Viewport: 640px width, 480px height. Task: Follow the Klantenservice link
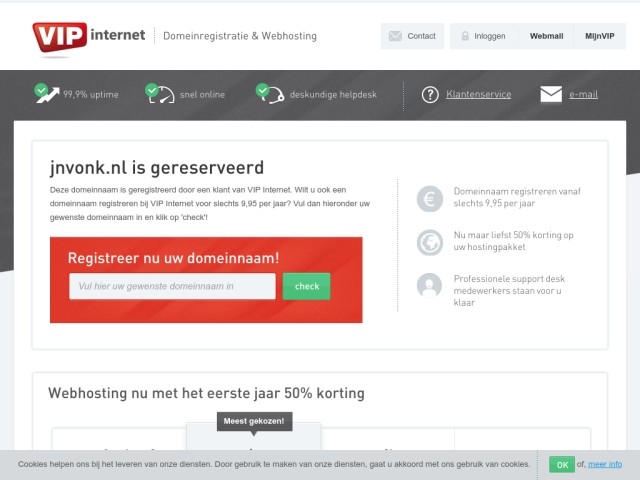click(x=478, y=94)
